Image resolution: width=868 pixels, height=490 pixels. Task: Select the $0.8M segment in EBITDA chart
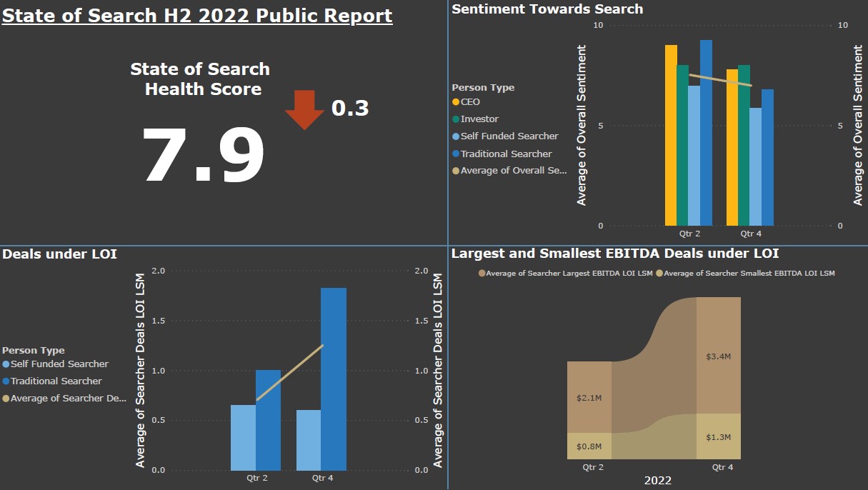[589, 446]
